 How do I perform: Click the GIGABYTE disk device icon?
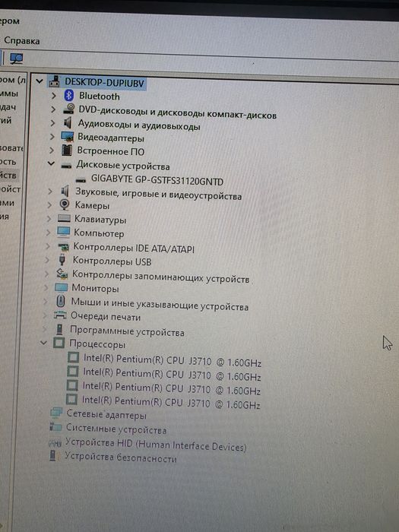[x=81, y=180]
